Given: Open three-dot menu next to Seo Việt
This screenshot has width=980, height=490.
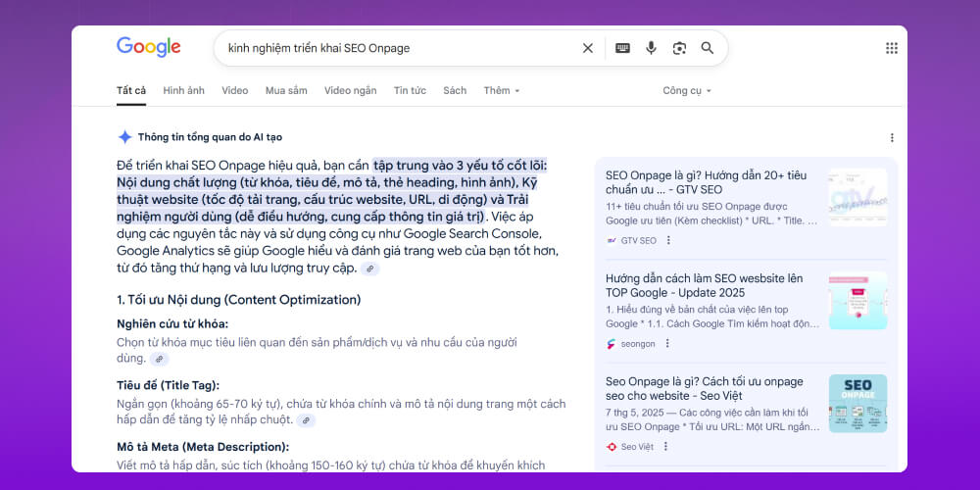Looking at the screenshot, I should pyautogui.click(x=665, y=446).
